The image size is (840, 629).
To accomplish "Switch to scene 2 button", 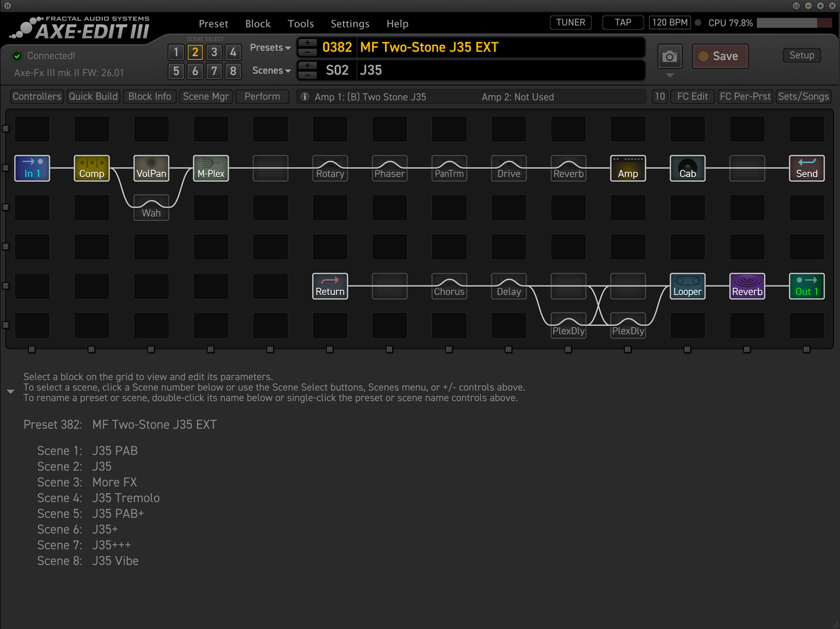I will click(x=195, y=52).
